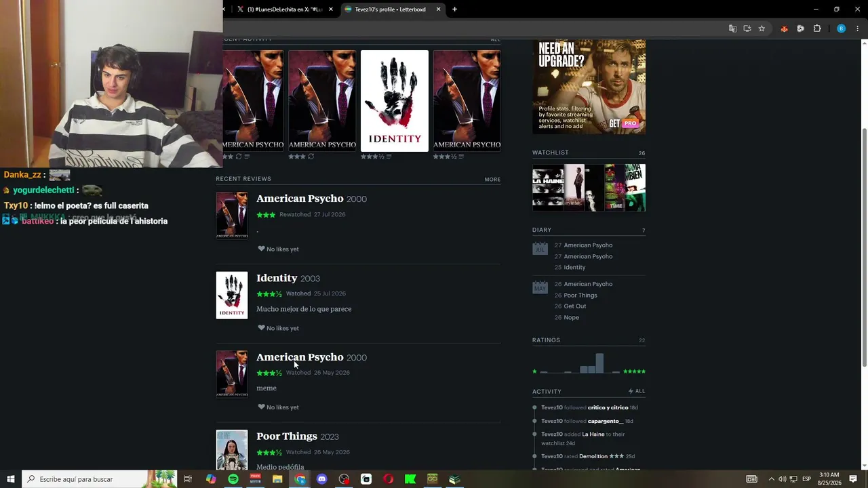
Task: Open the Identity poster in recent activity
Action: point(395,100)
